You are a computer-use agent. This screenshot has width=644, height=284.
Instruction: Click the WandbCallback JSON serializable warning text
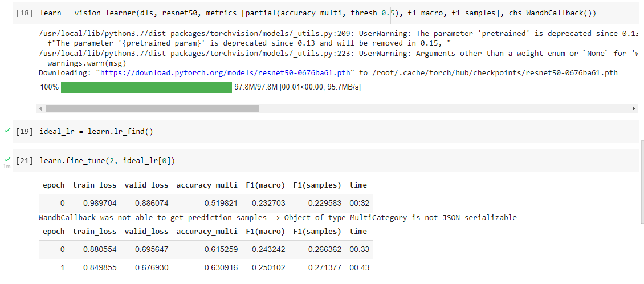278,217
